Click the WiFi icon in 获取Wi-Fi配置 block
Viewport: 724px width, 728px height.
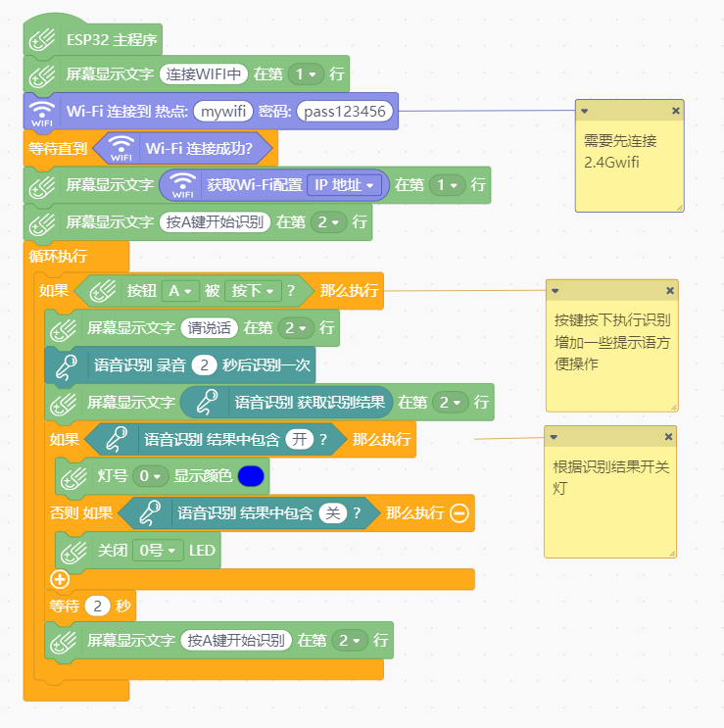coord(183,185)
